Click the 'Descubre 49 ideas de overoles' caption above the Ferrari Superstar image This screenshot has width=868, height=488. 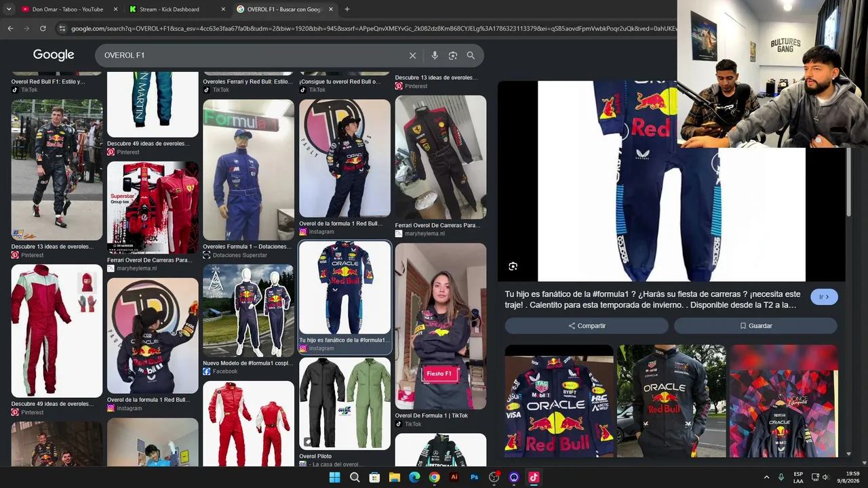coord(148,144)
